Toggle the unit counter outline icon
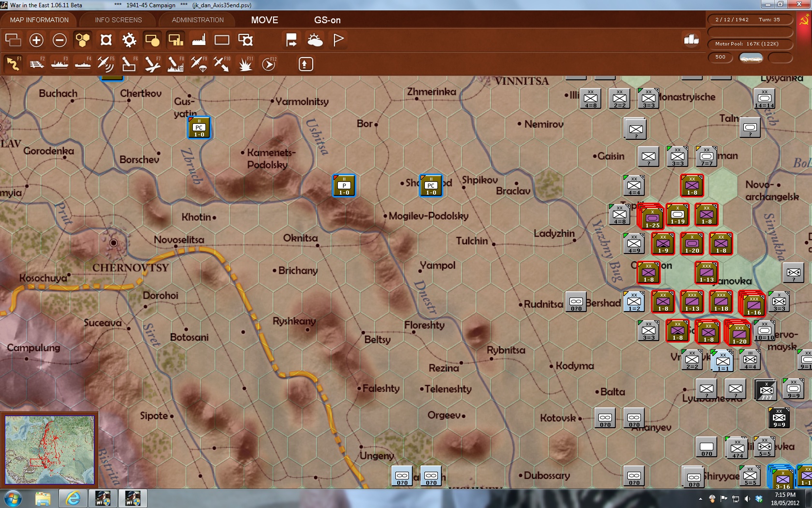812x508 pixels. click(x=106, y=40)
